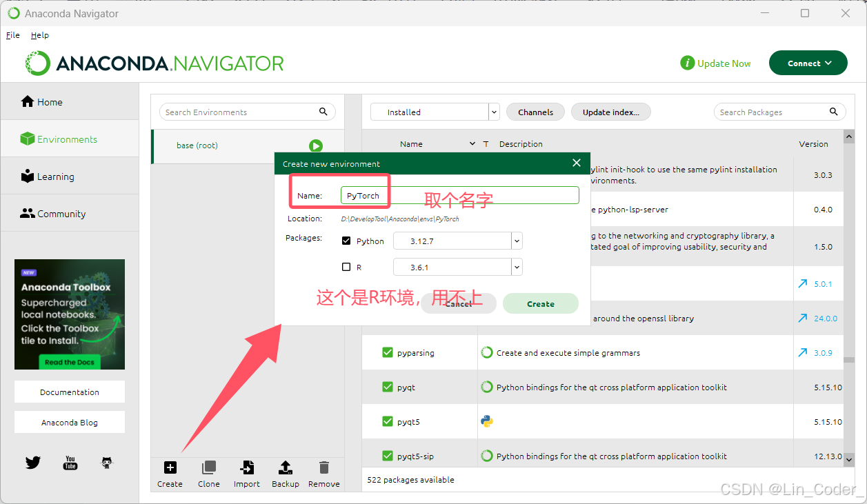Image resolution: width=867 pixels, height=504 pixels.
Task: Click the packages list vertical scrollbar
Action: coord(850,359)
